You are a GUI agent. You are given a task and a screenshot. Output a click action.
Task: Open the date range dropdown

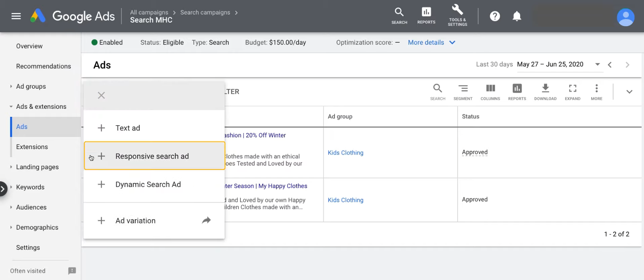click(x=598, y=64)
